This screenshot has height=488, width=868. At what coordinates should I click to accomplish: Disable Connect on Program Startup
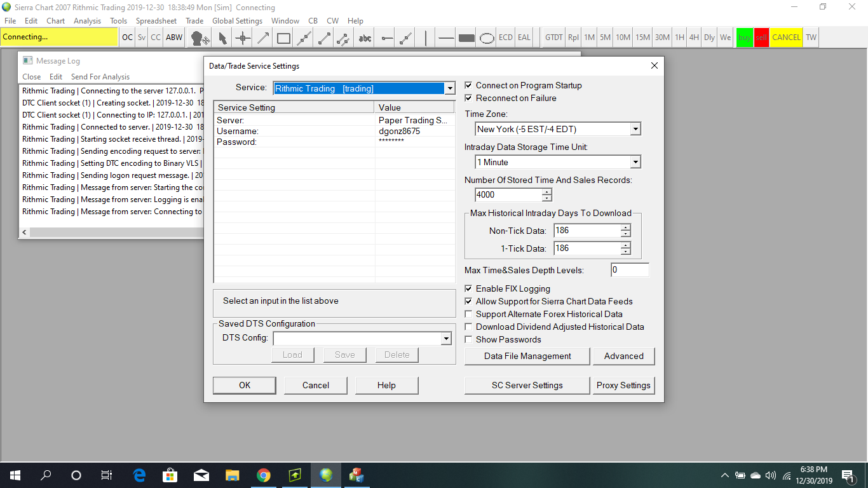coord(469,86)
